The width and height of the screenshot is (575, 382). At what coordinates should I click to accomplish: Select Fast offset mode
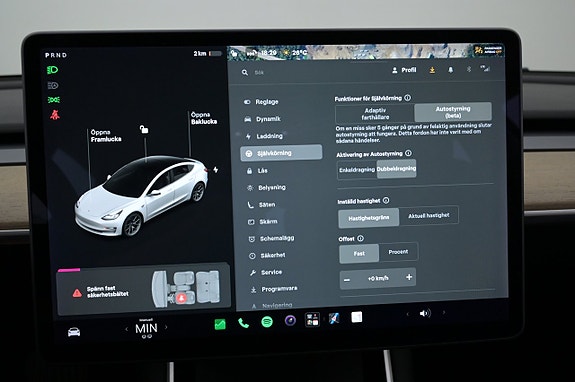(x=359, y=254)
